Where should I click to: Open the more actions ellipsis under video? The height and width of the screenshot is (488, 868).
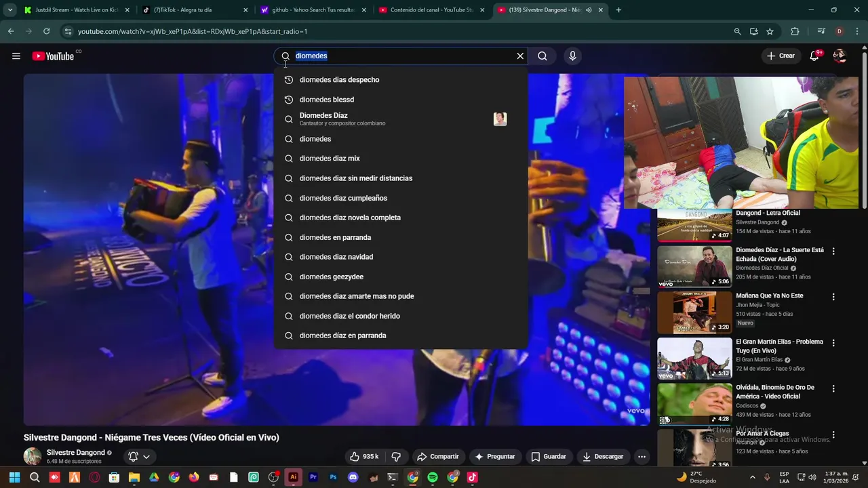642,457
